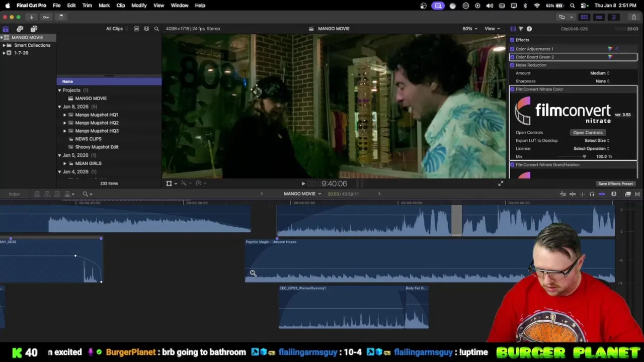Disable all Effects checkbox
The image size is (644, 362).
(x=512, y=40)
